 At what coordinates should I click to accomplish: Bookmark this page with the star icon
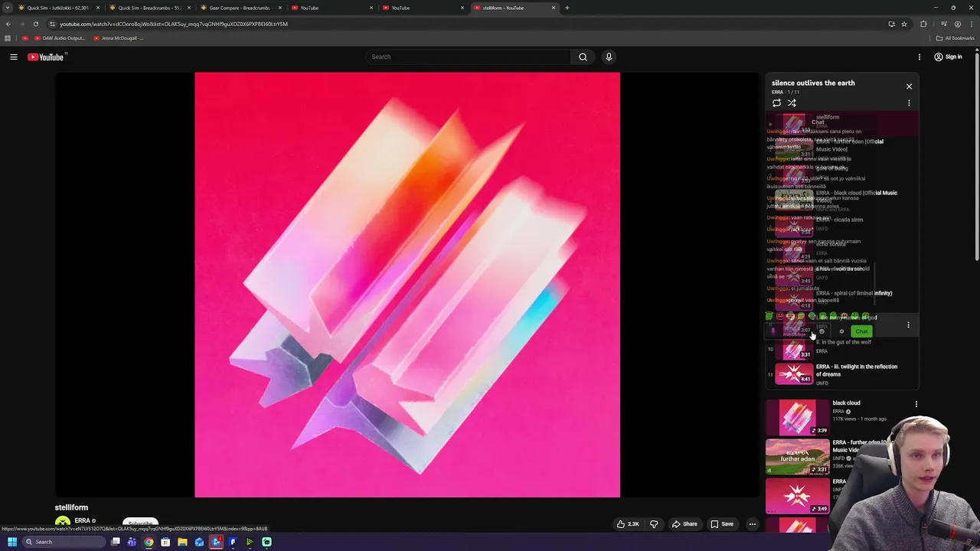point(904,24)
